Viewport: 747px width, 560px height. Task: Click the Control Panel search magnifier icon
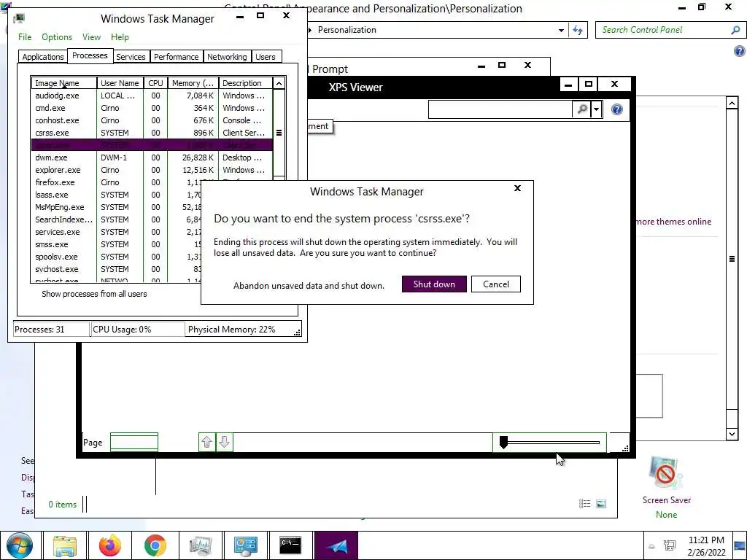(735, 30)
